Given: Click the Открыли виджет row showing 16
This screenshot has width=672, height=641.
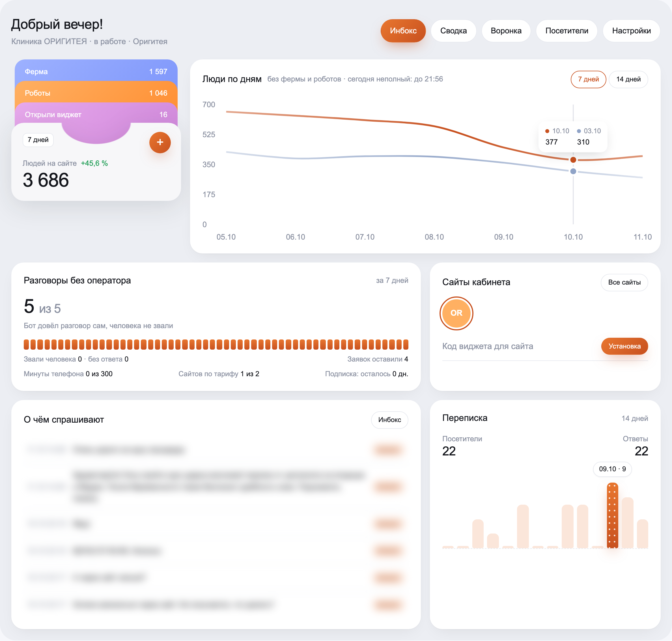Looking at the screenshot, I should [96, 115].
